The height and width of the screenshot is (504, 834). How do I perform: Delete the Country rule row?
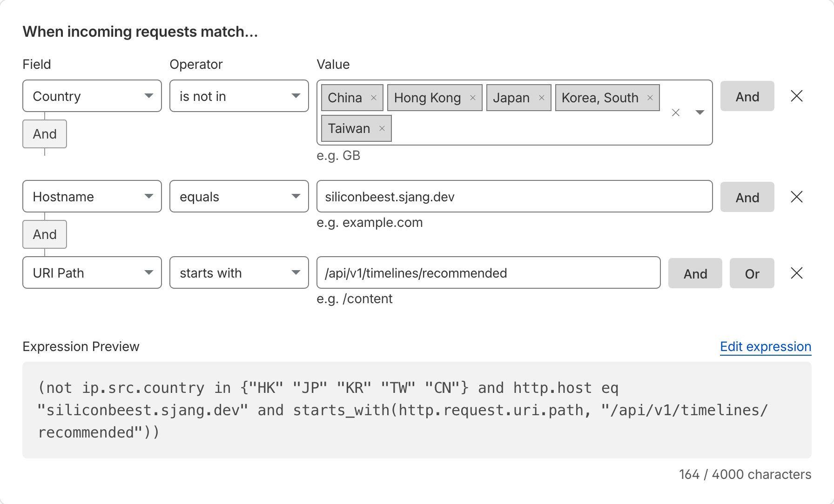797,96
